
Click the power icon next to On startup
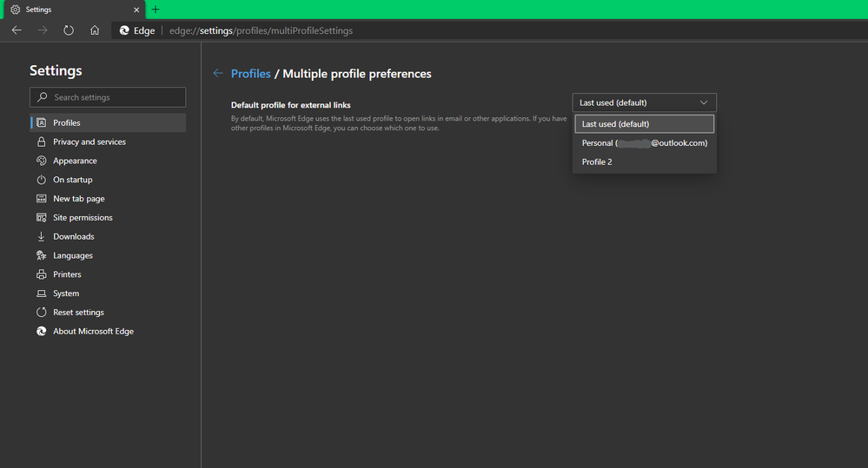(x=42, y=180)
